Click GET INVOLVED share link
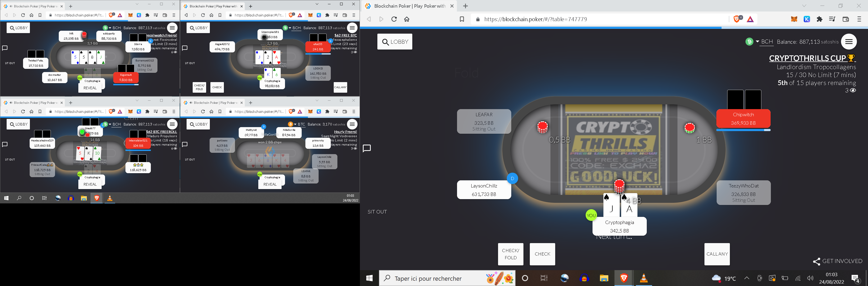Screen dimensions: 868x286 point(837,261)
